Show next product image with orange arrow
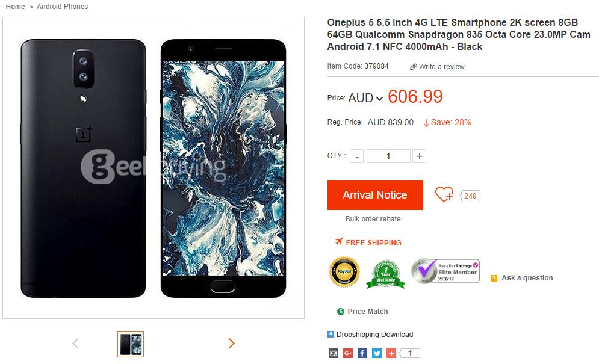 click(x=232, y=344)
